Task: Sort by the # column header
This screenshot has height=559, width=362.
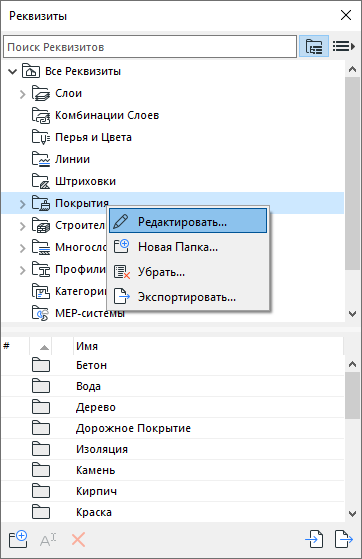Action: click(15, 346)
